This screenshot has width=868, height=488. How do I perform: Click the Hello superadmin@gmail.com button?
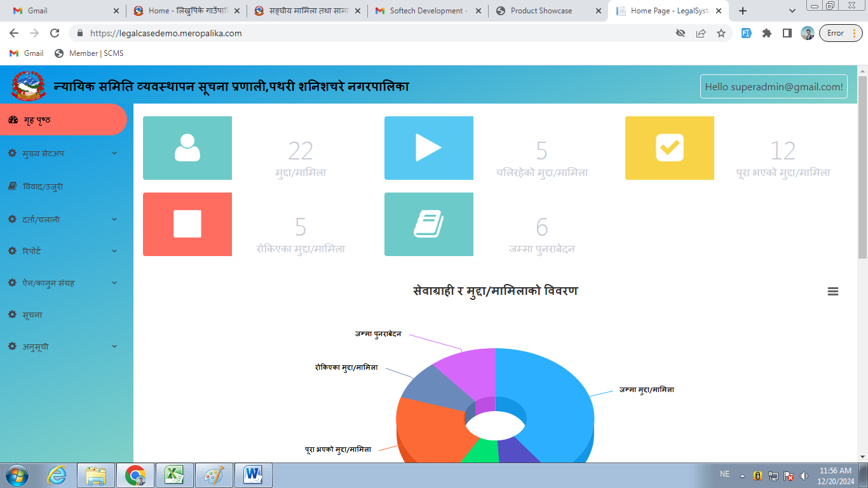coord(773,86)
